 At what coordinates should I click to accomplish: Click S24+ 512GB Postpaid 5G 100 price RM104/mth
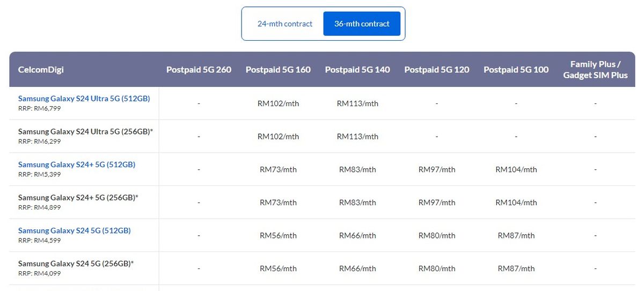point(516,169)
